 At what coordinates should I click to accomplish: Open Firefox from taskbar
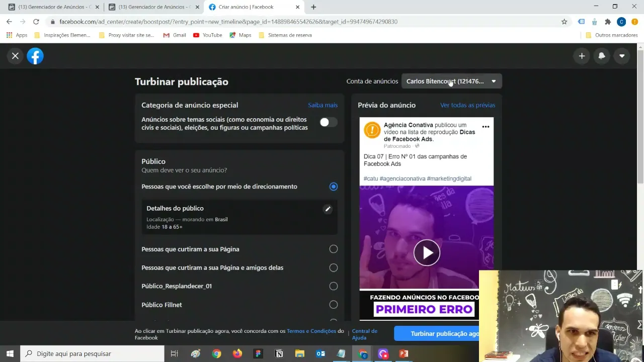[237, 353]
